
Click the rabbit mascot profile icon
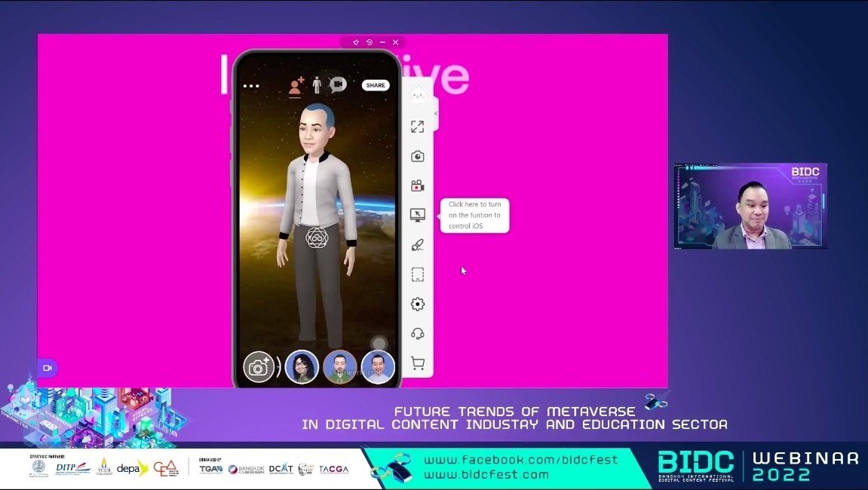click(x=417, y=95)
